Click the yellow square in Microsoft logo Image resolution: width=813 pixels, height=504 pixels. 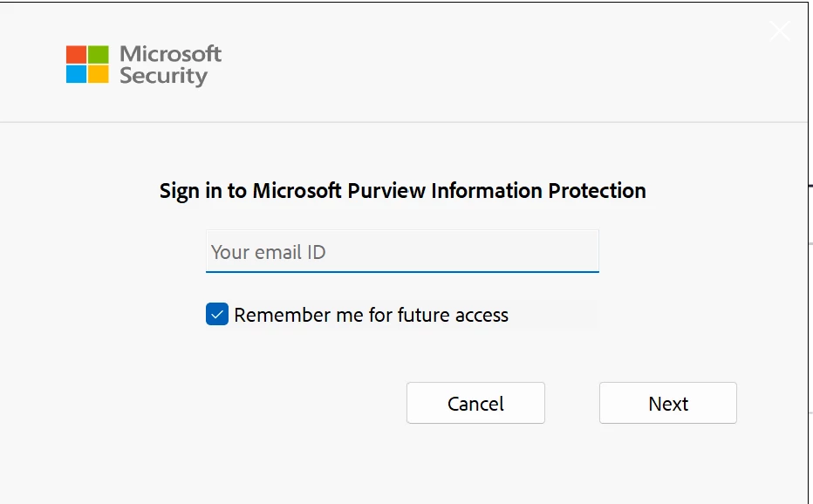tap(99, 75)
